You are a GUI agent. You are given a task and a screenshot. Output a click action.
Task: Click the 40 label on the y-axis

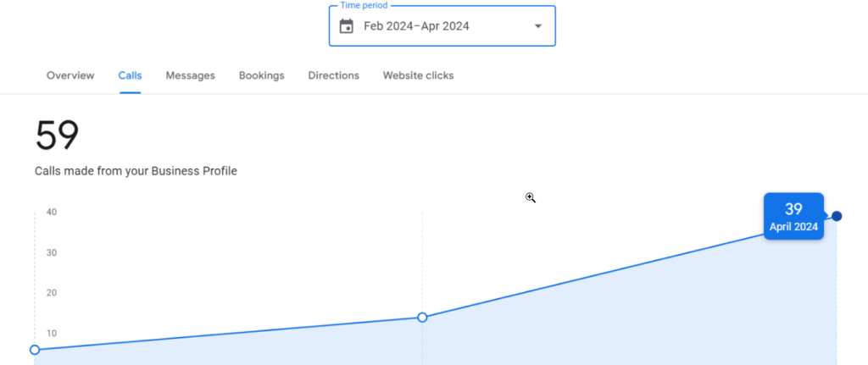pos(52,212)
